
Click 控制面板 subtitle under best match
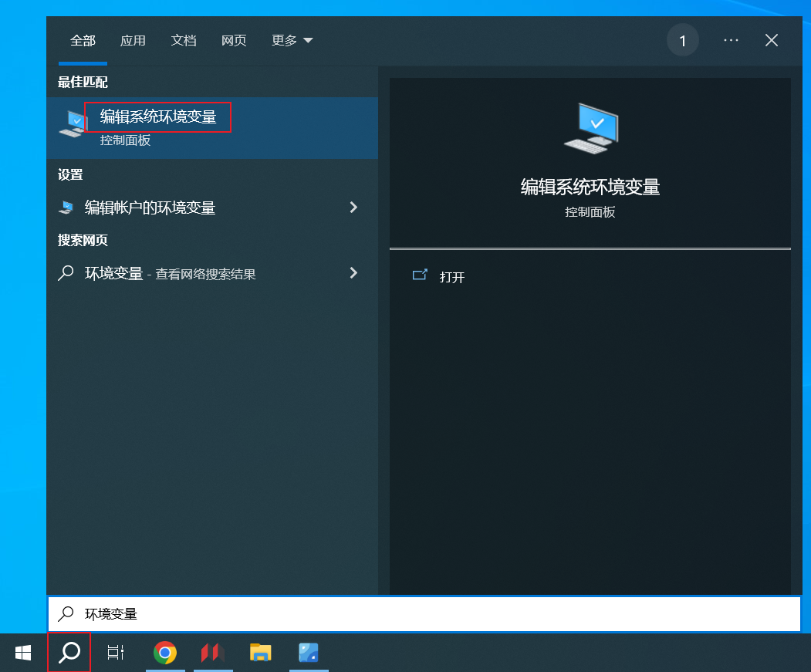pyautogui.click(x=125, y=140)
